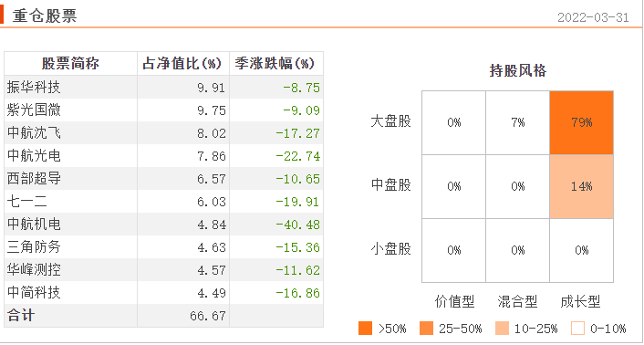This screenshot has width=644, height=345.
Task: Select the 中航沈飞 stock row name
Action: tap(34, 133)
